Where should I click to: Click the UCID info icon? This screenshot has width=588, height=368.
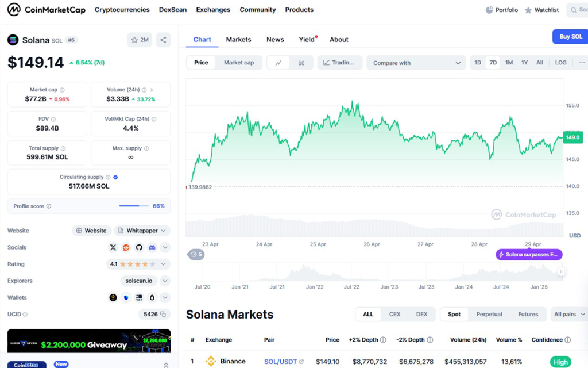click(25, 315)
